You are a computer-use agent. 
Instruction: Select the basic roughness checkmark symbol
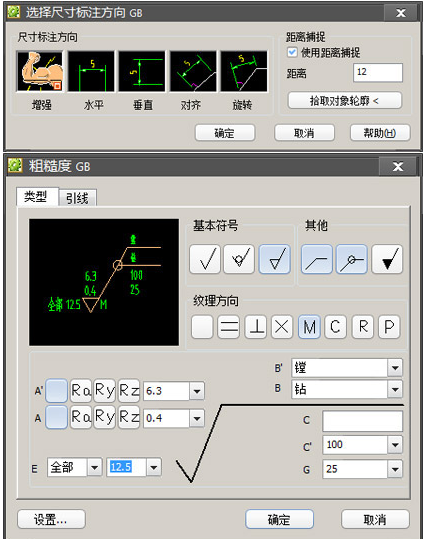point(205,259)
